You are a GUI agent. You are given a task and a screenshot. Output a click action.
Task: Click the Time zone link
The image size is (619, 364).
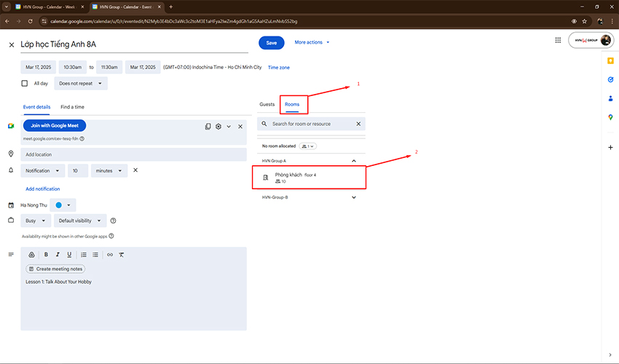point(279,68)
